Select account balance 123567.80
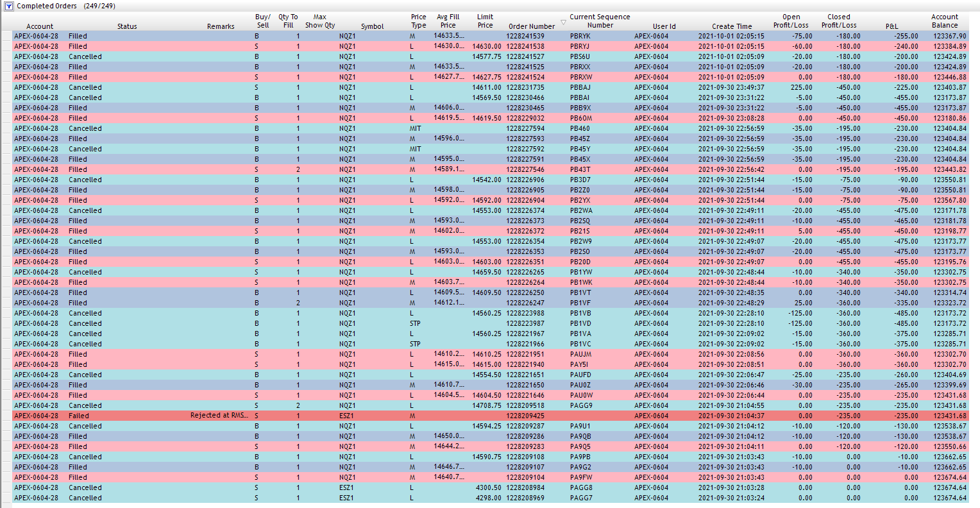 point(950,200)
